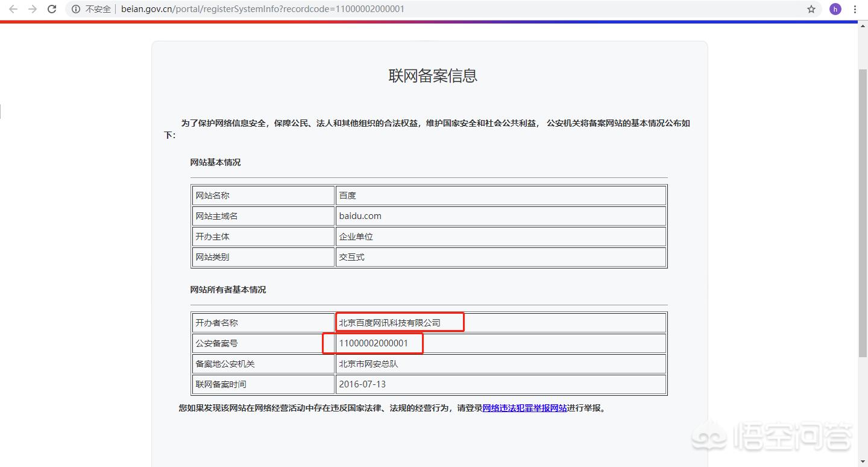Select the 备案地公安机关 label cell
Viewport: 868px width, 467px height.
263,364
